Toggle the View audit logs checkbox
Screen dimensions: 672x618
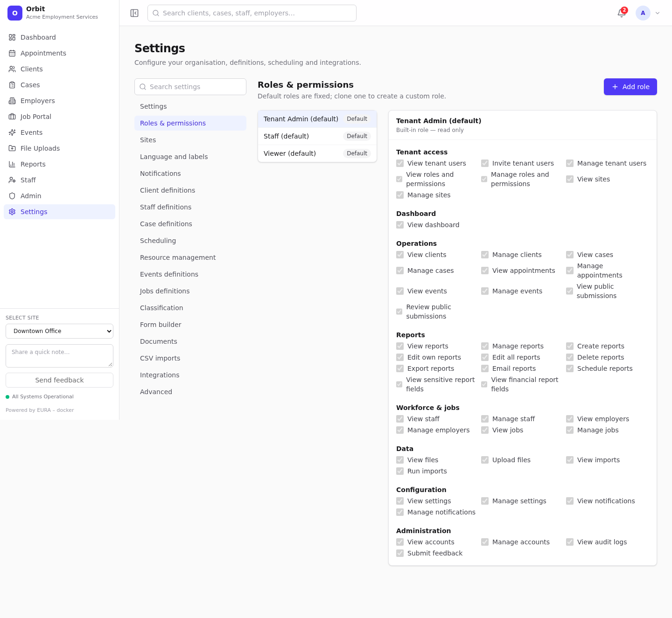click(x=570, y=542)
